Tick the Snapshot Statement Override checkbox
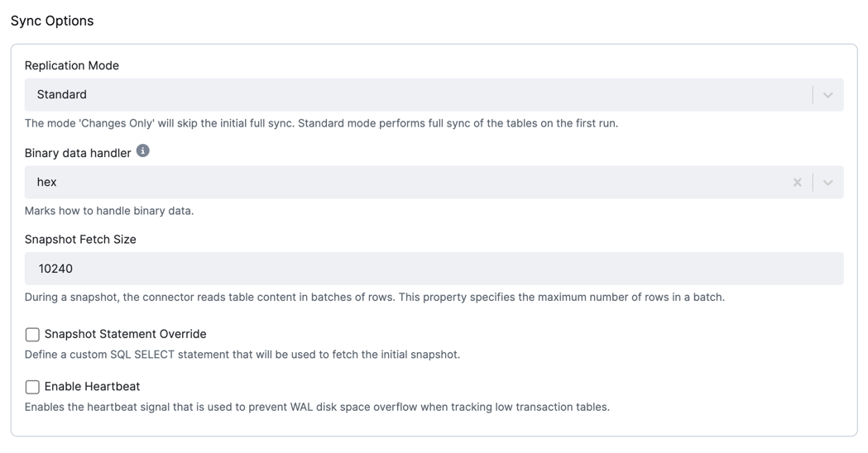Viewport: 868px width, 453px height. pyautogui.click(x=32, y=335)
